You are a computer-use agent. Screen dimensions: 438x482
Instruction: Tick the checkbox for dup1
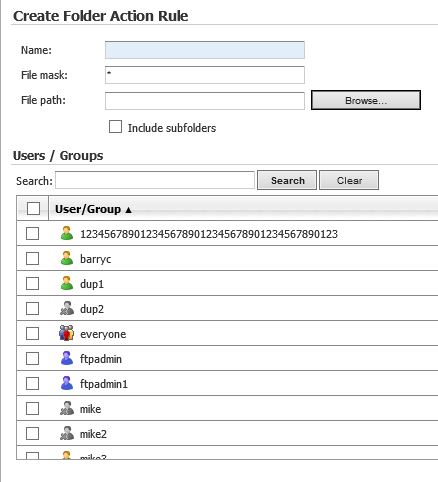32,283
